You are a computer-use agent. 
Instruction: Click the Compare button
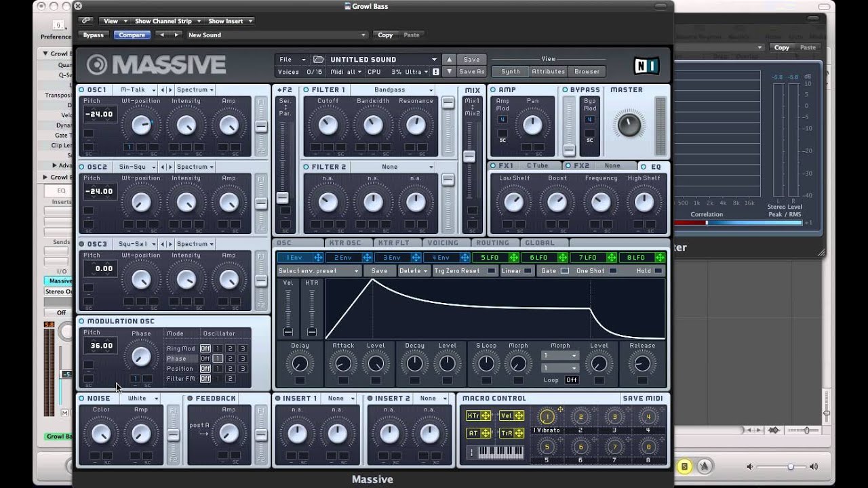click(132, 35)
